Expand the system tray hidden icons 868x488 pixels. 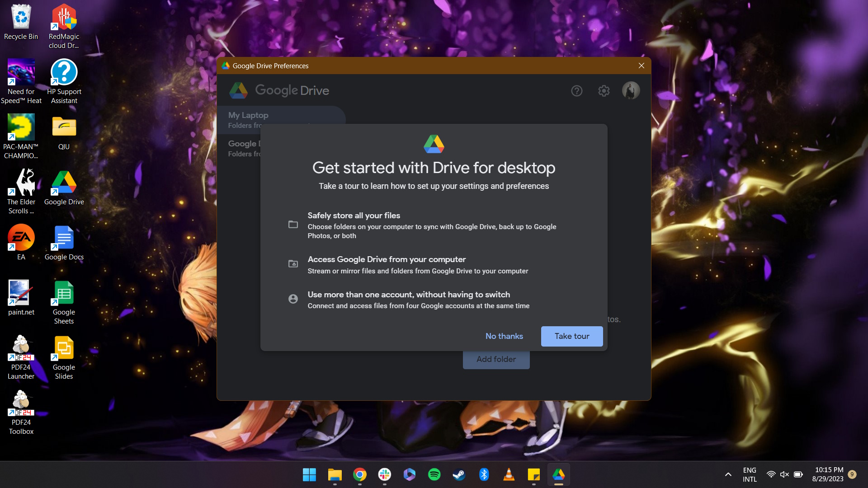pyautogui.click(x=728, y=474)
